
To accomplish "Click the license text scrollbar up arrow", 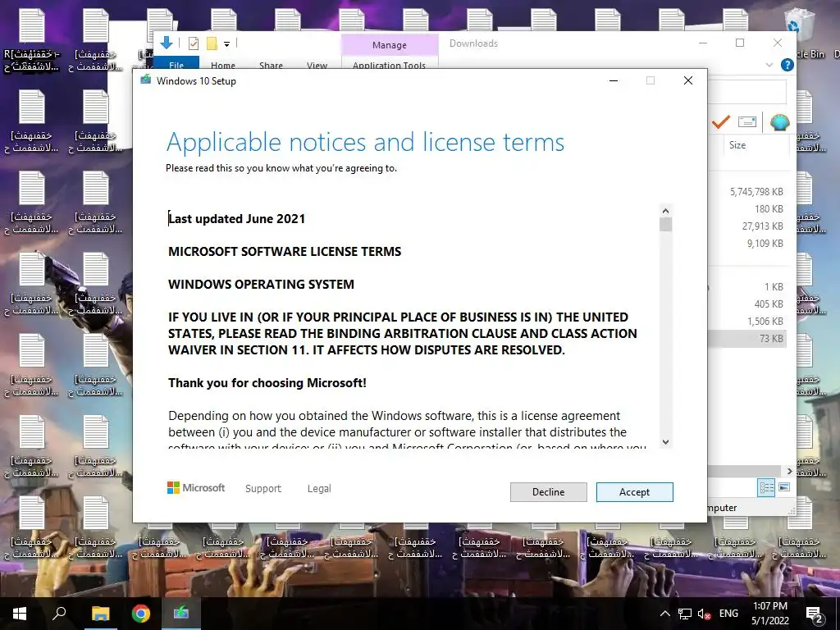I will coord(665,211).
